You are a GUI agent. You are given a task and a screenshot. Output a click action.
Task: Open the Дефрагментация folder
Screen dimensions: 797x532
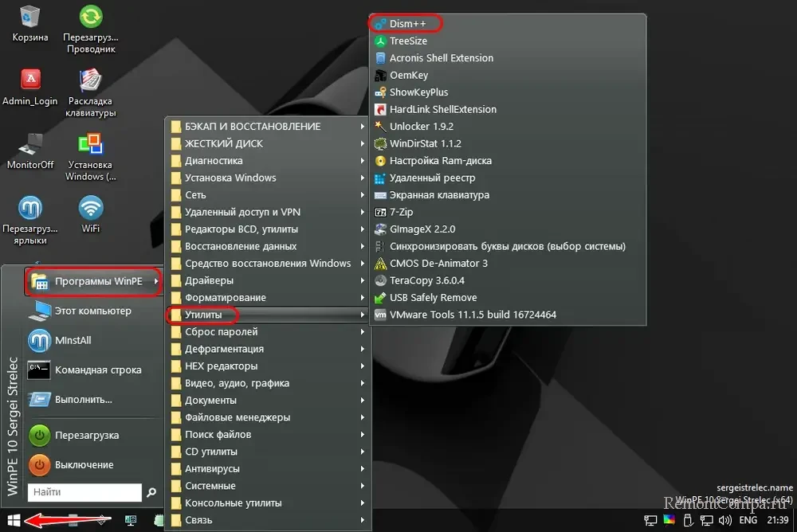[268, 349]
